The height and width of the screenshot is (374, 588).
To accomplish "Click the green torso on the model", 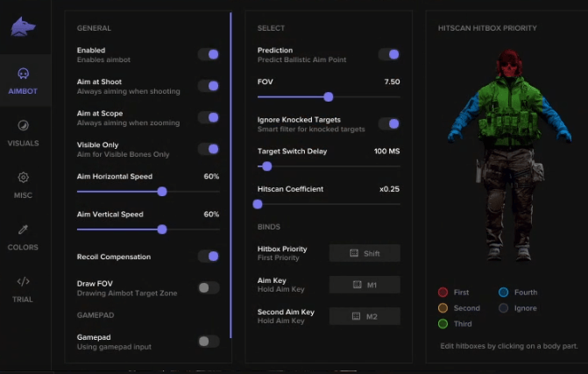I will click(x=510, y=112).
